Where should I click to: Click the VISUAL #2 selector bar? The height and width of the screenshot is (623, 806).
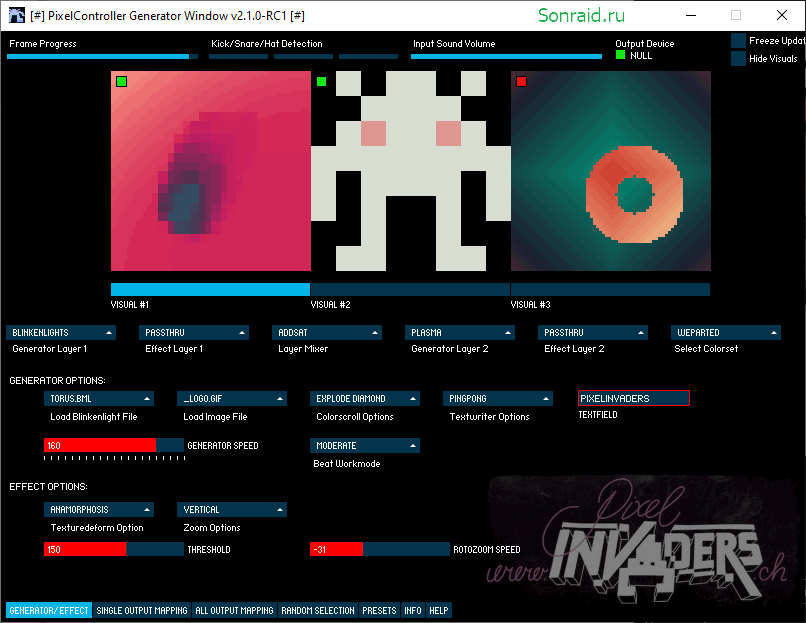[410, 289]
